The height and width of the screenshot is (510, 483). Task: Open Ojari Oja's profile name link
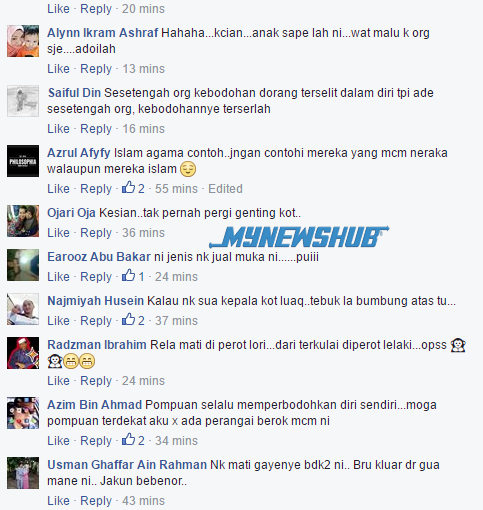[71, 213]
